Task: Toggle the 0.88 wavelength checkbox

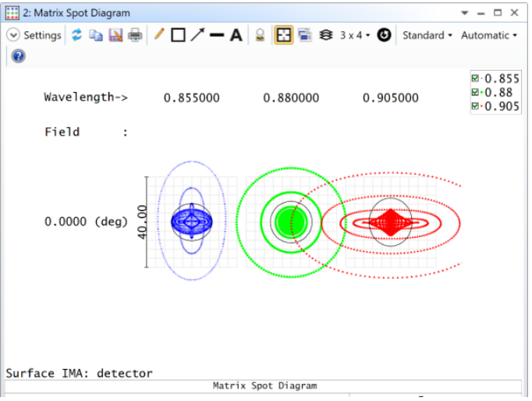Action: [475, 92]
